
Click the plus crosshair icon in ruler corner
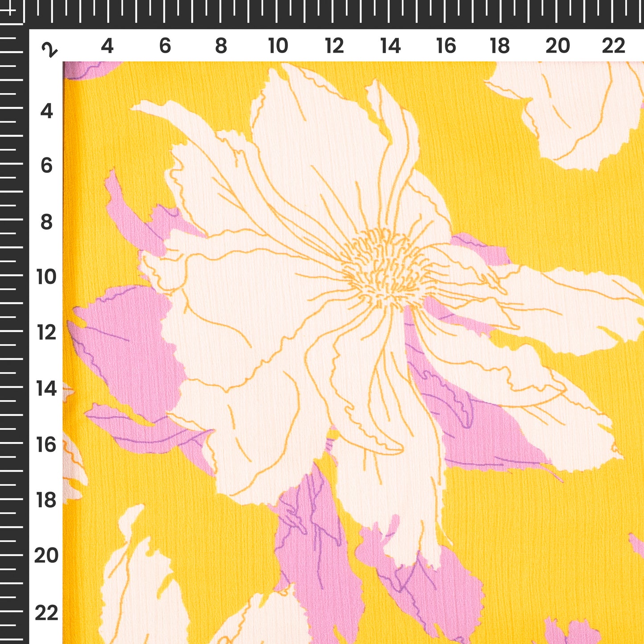[x=11, y=10]
